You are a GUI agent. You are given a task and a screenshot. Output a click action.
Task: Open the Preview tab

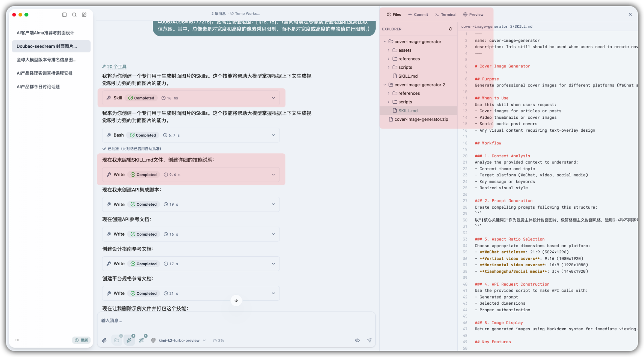473,14
